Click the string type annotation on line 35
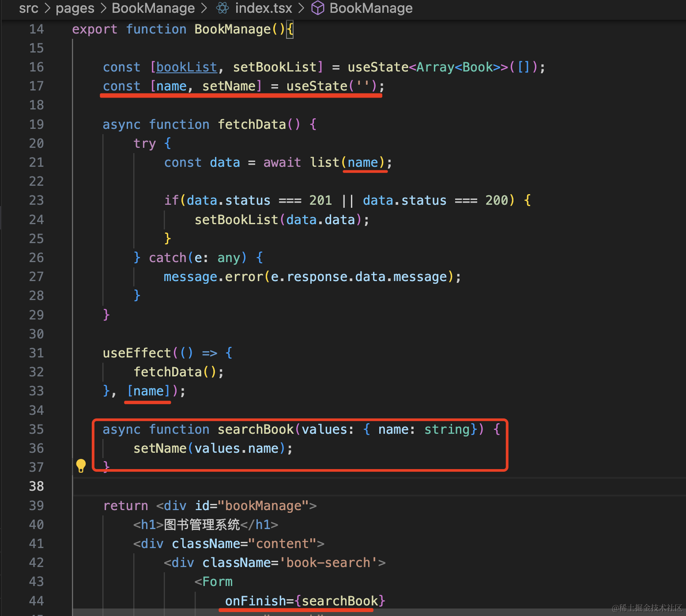686x616 pixels. [447, 429]
